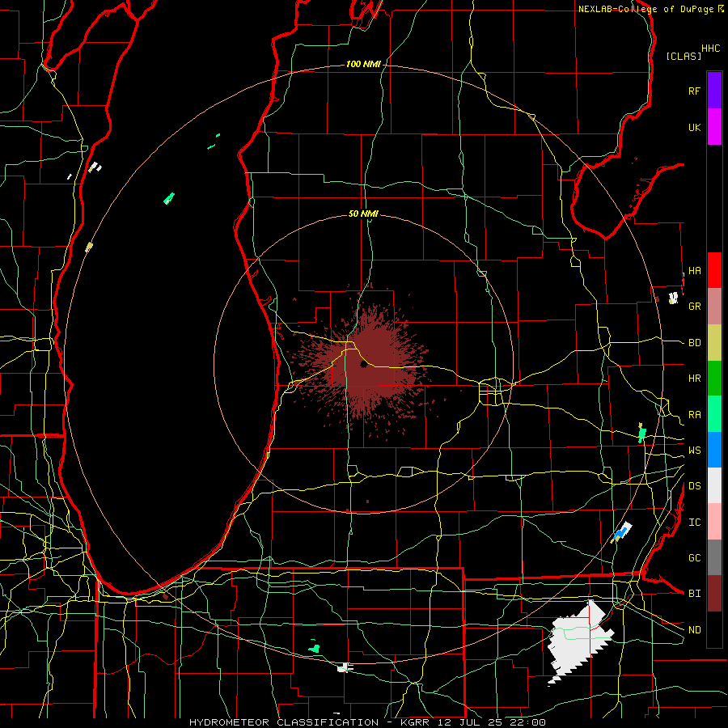This screenshot has height=728, width=728.
Task: Click the WS blue legend swatch
Action: (714, 450)
